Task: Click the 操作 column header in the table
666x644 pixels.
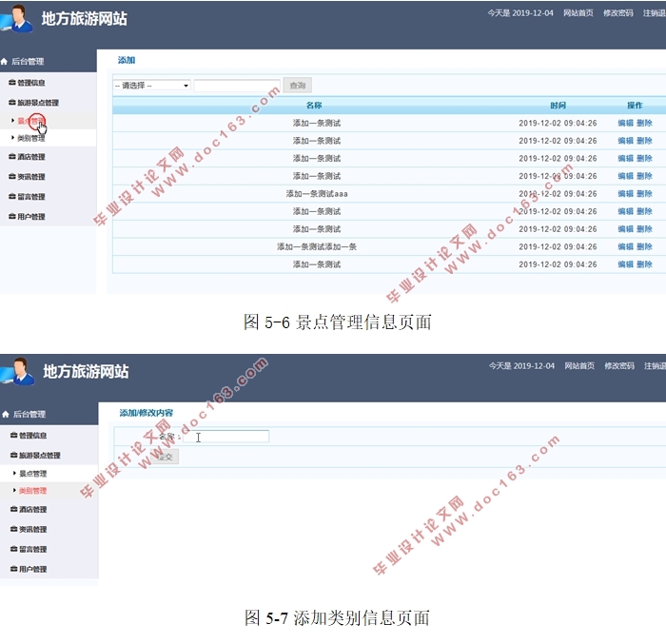Action: coord(635,106)
